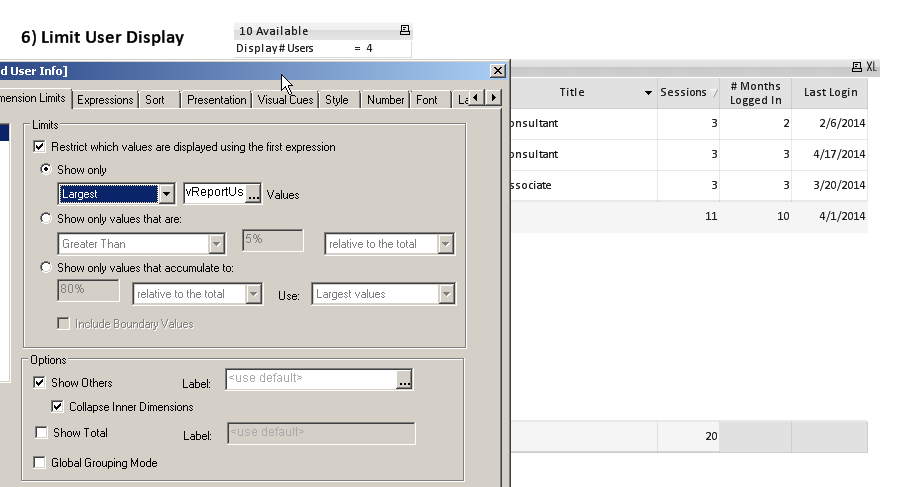Image resolution: width=905 pixels, height=487 pixels.
Task: Open the Title column dropdown arrow
Action: click(643, 93)
